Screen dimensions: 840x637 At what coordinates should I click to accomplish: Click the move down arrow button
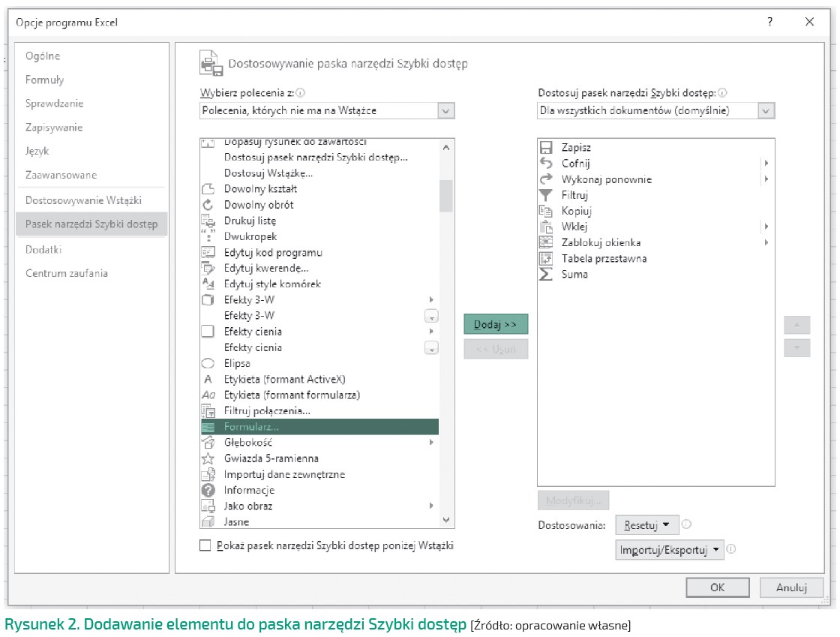(797, 348)
